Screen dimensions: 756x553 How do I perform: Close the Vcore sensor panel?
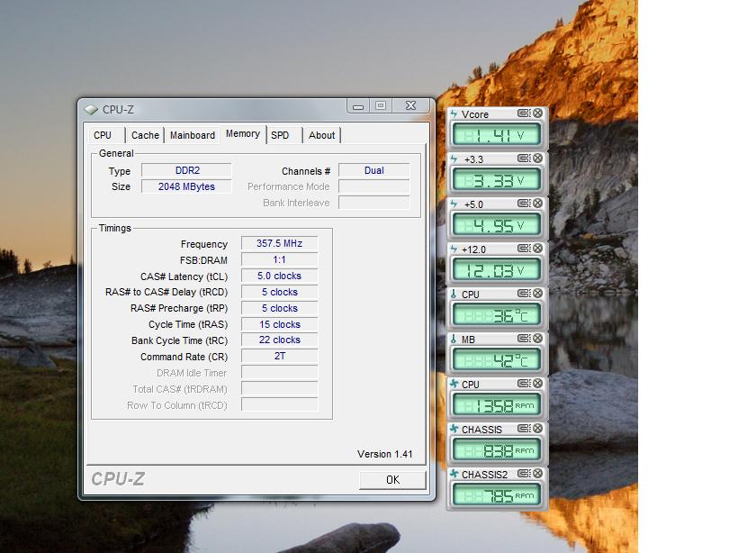537,113
